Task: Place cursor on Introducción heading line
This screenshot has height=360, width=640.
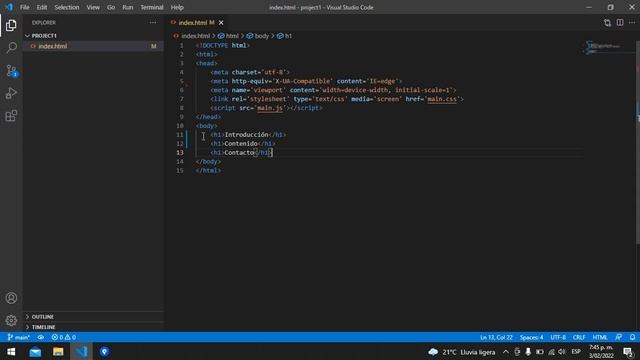Action: click(248, 135)
